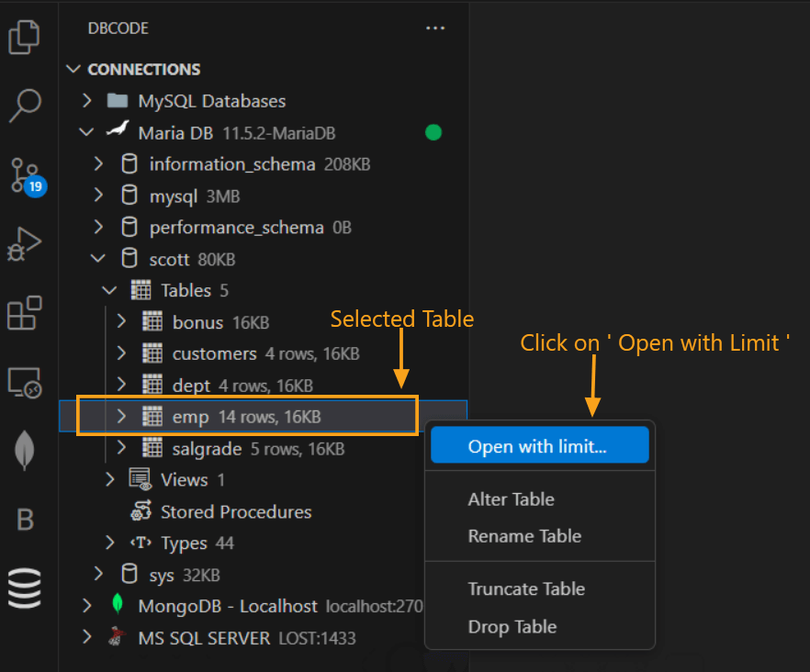Open the Run and Debug view
Screen dimensions: 810x672
[24, 244]
